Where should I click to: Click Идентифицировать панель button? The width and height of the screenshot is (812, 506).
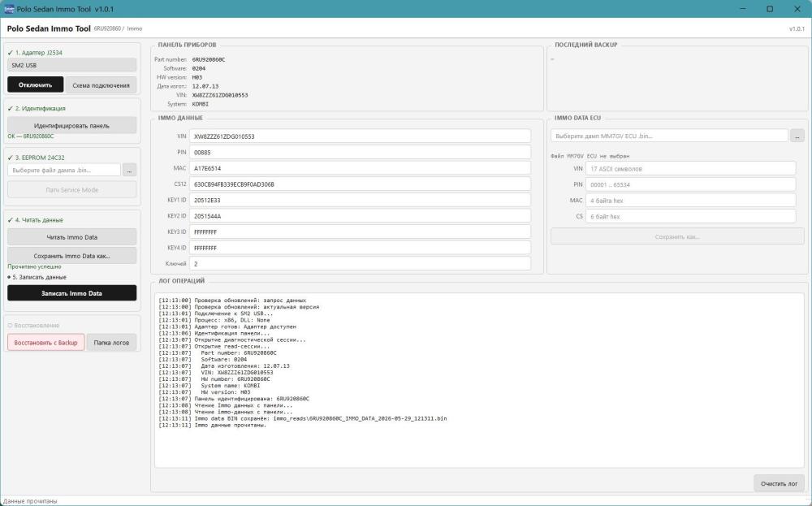(72, 125)
